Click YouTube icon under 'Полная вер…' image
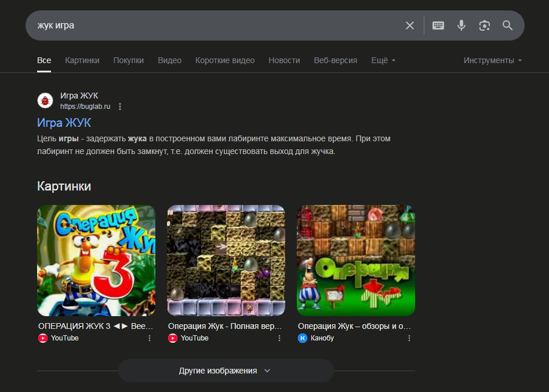 (173, 338)
